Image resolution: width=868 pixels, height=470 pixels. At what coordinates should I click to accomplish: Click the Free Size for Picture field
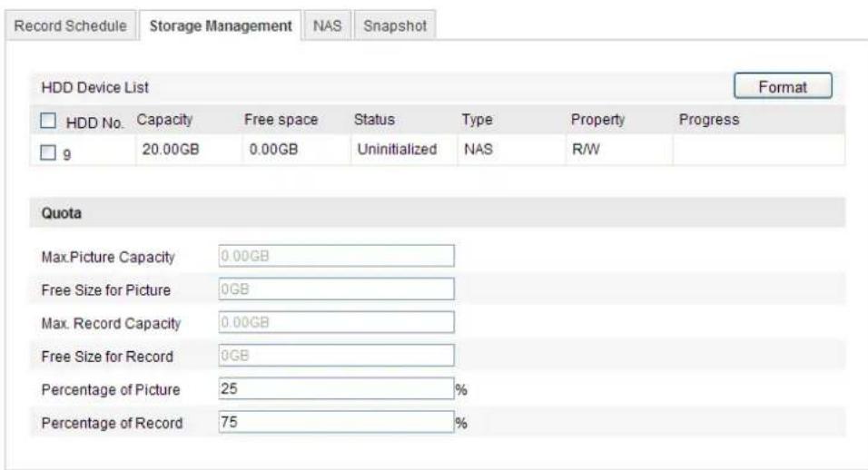point(337,289)
